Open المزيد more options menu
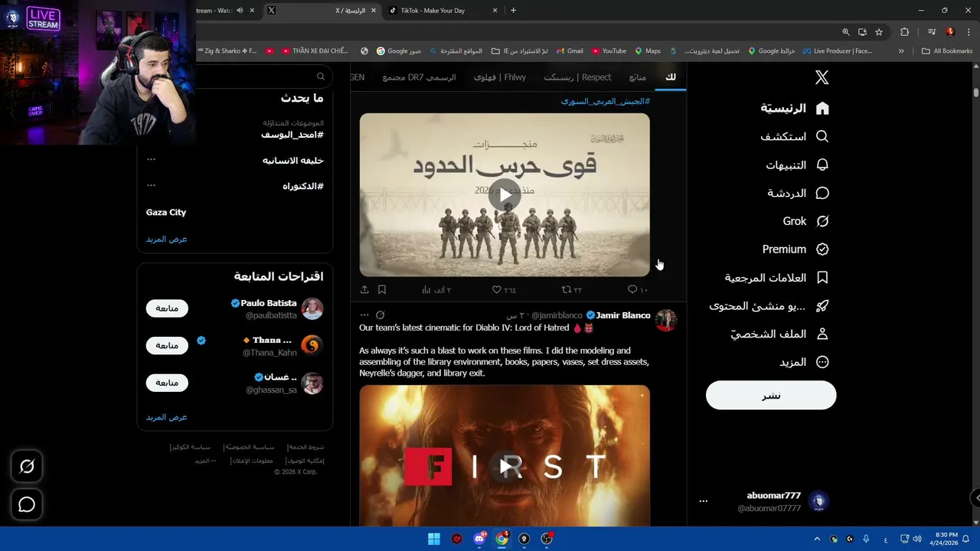The width and height of the screenshot is (980, 551). pos(804,362)
